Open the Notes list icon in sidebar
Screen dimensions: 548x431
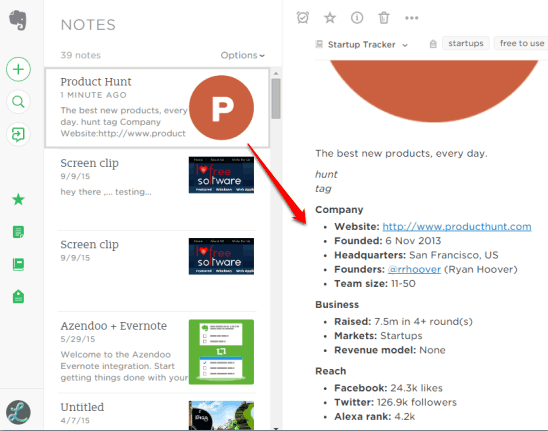[18, 232]
